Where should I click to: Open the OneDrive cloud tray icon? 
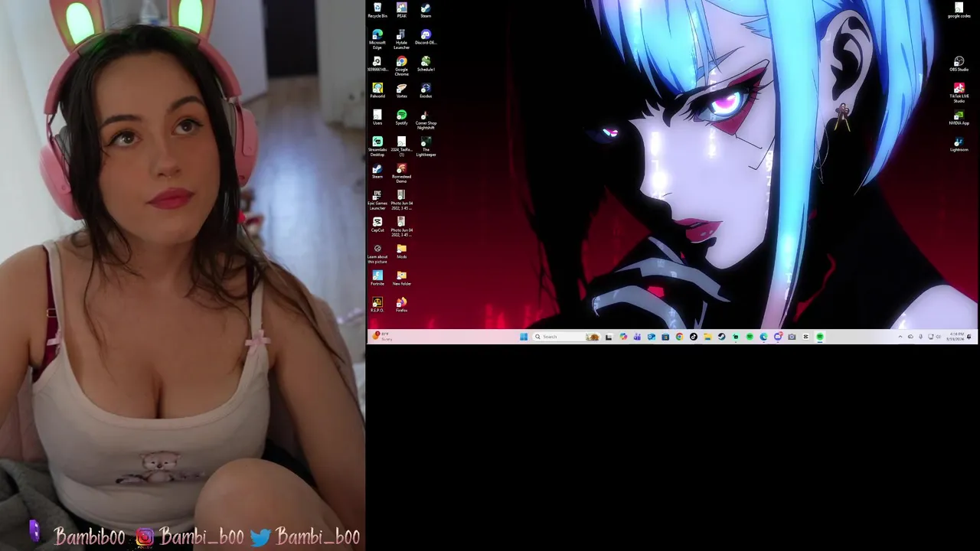point(910,337)
